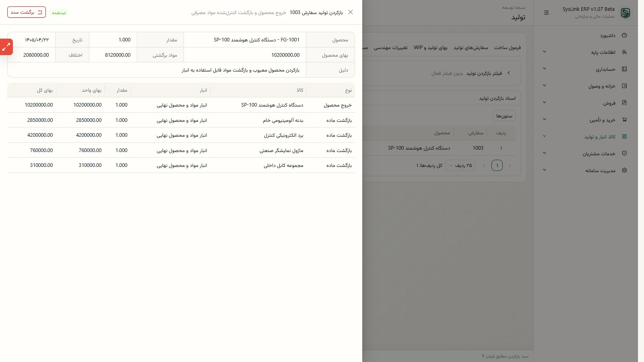The height and width of the screenshot is (362, 644).
Task: Collapse the کالا، انبار و تولید chevron
Action: [544, 136]
